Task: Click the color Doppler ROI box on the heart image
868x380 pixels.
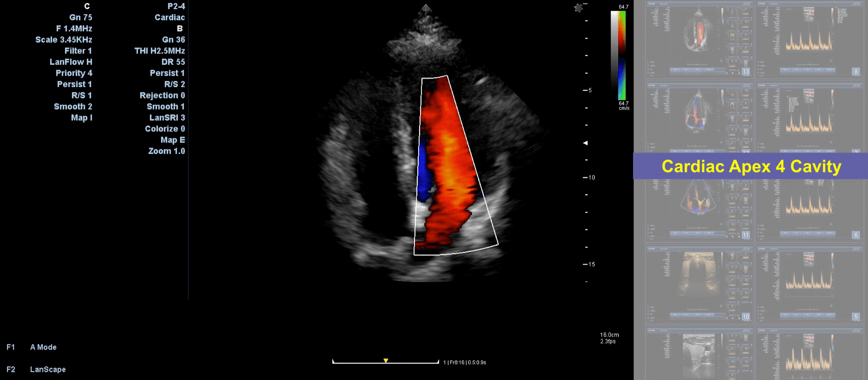Action: click(456, 165)
